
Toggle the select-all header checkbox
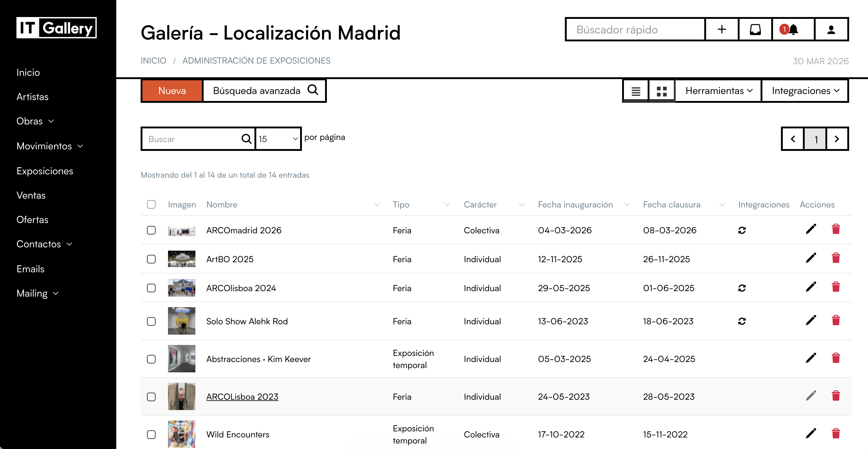click(x=151, y=204)
